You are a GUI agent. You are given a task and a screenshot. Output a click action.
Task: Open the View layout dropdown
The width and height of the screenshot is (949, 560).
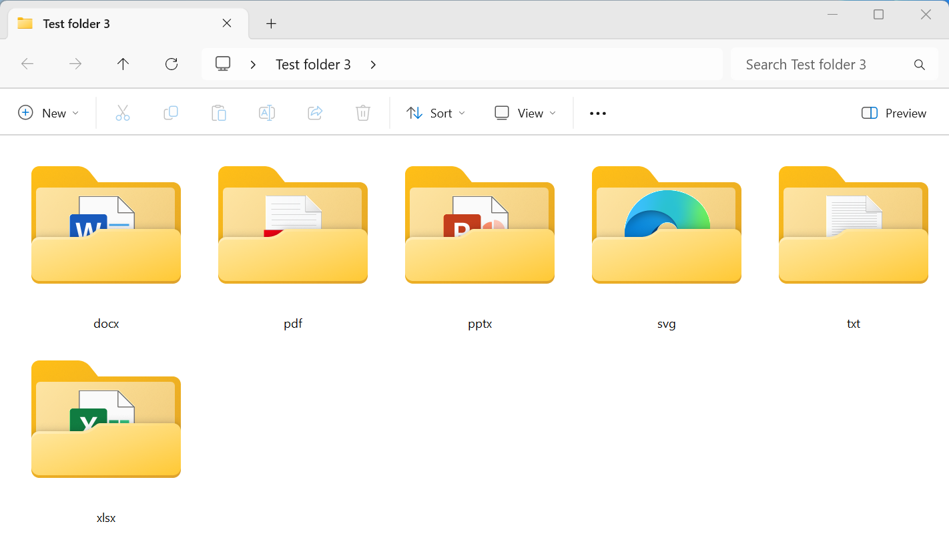(525, 113)
